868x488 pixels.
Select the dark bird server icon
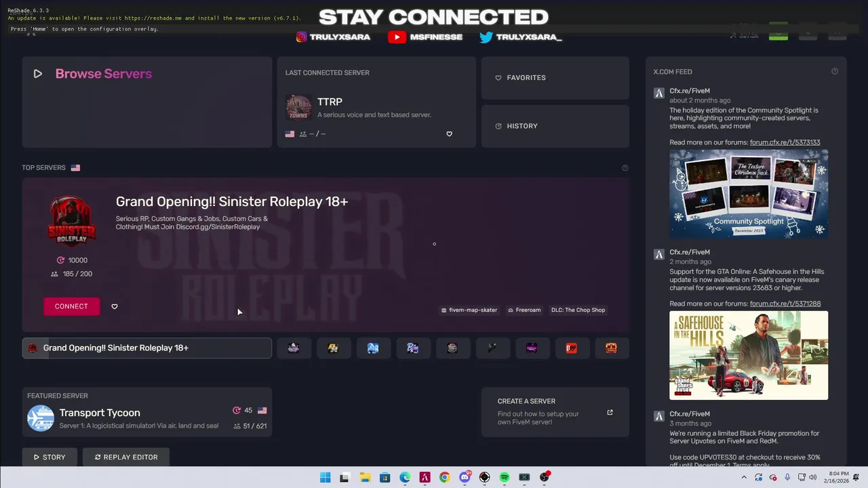(x=492, y=348)
